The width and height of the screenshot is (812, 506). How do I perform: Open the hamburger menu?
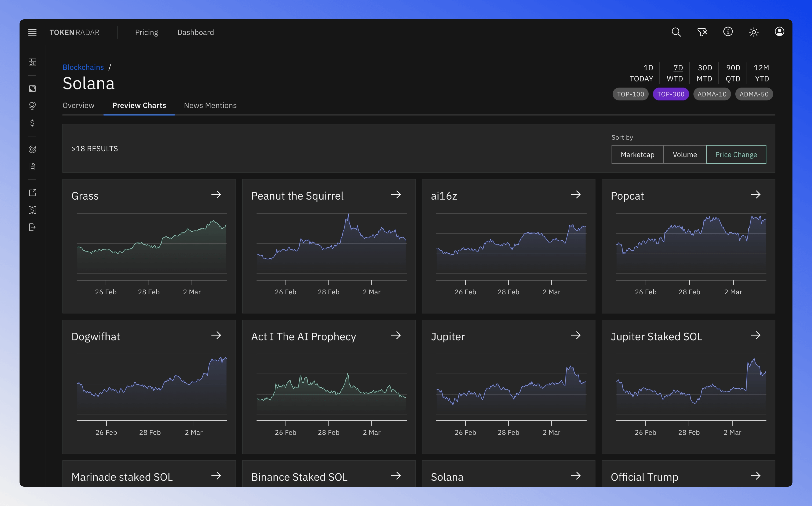click(32, 32)
